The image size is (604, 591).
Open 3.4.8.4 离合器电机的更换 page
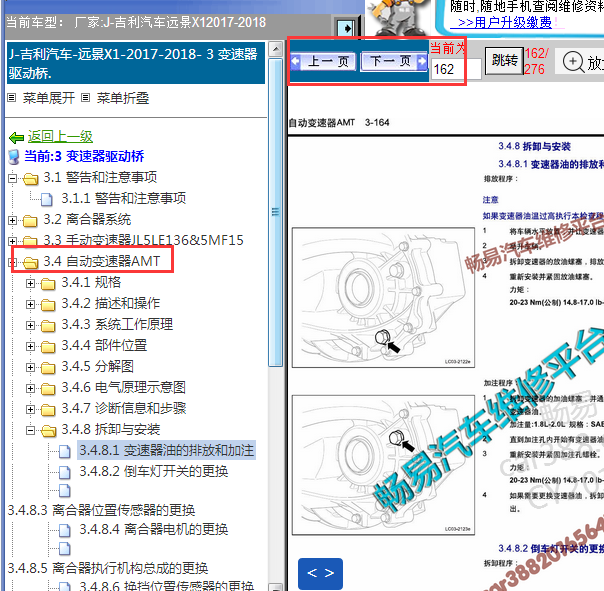(154, 530)
